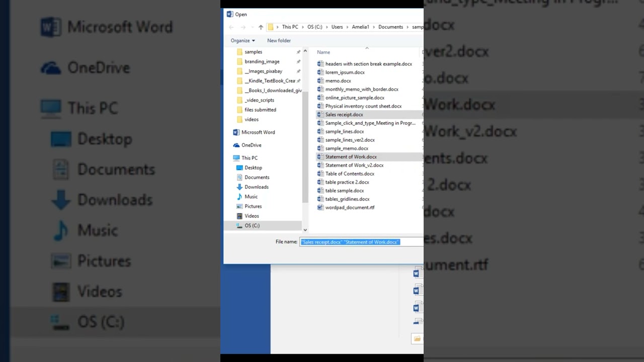Click the folder icon in the address bar

point(271,27)
